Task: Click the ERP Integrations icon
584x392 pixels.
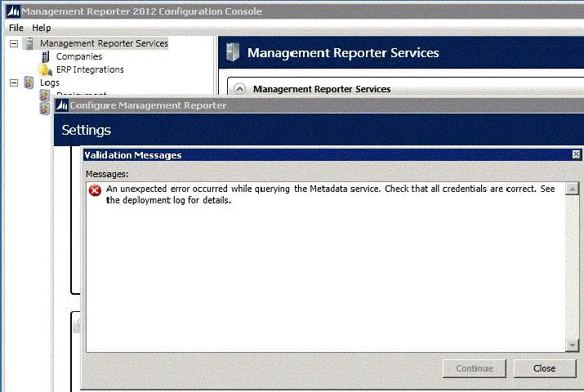Action: (x=46, y=69)
